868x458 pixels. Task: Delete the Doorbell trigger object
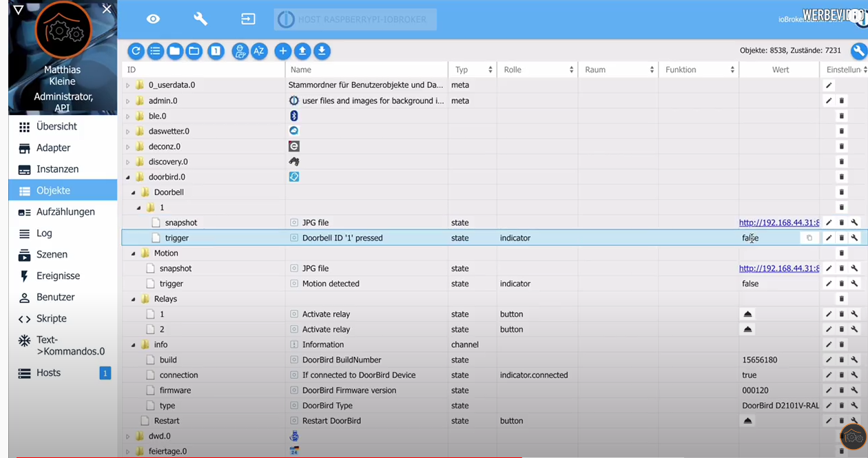841,238
